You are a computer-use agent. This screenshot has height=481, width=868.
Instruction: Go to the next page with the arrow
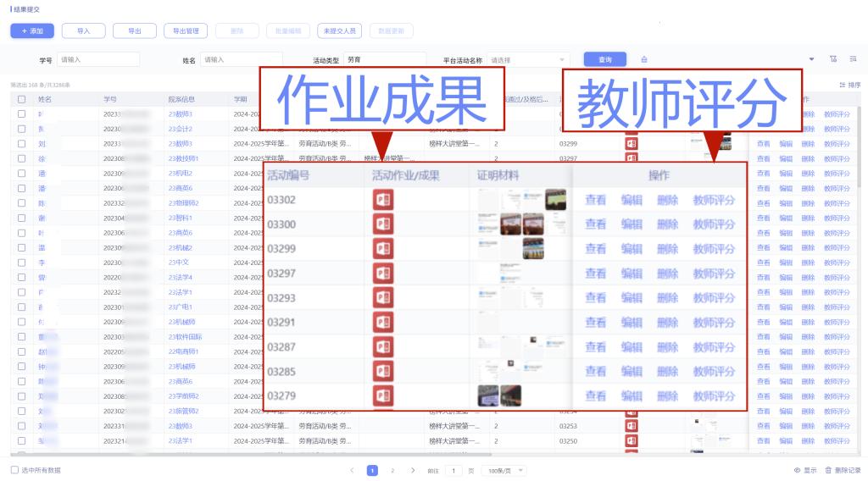(x=413, y=470)
